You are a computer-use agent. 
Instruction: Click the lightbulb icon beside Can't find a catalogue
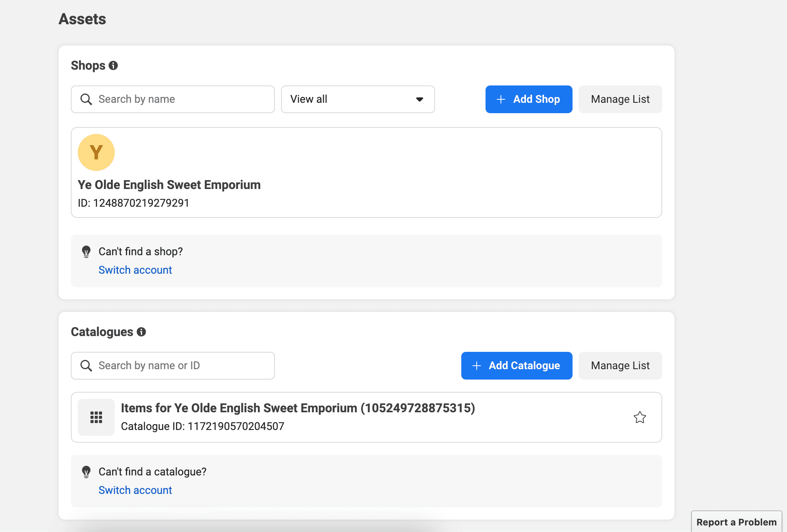(x=86, y=472)
